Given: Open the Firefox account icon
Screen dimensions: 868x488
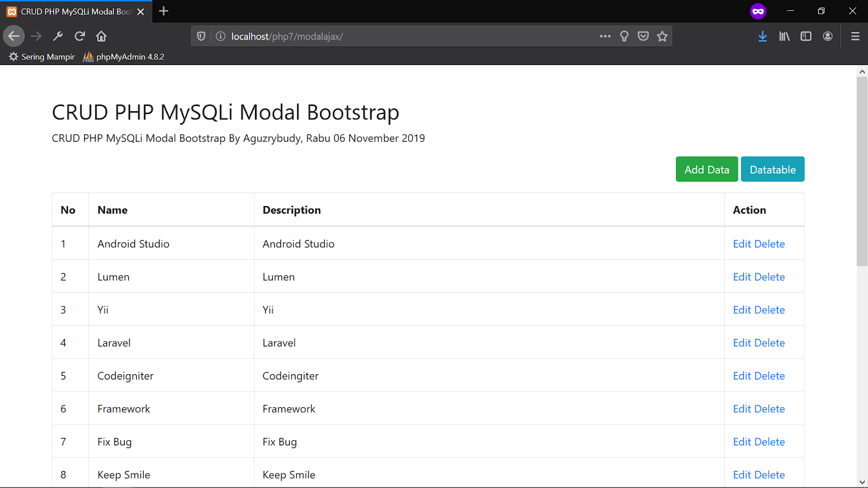Looking at the screenshot, I should pos(828,36).
